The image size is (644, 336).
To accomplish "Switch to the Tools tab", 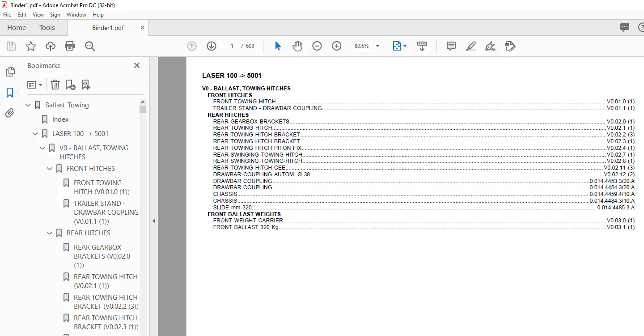I will click(x=47, y=28).
